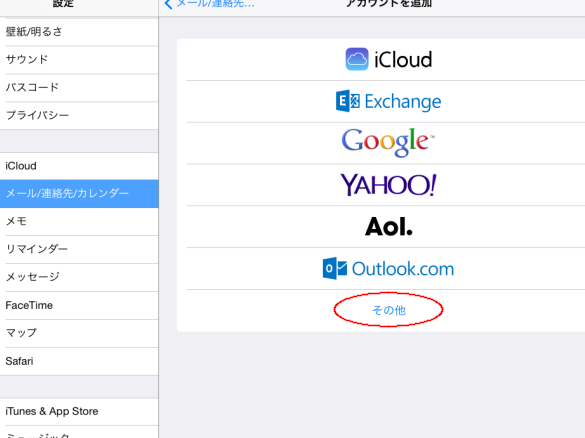Open メモ settings

[x=79, y=222]
